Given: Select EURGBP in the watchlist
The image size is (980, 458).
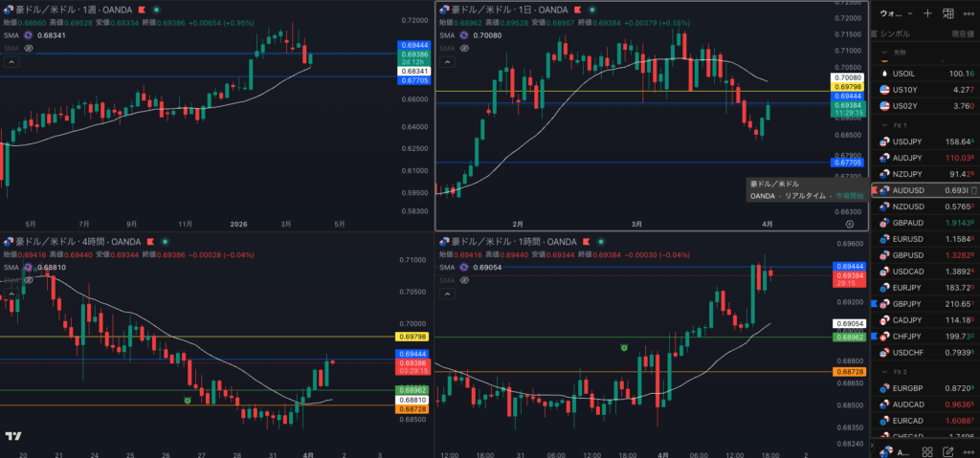Looking at the screenshot, I should pos(925,388).
